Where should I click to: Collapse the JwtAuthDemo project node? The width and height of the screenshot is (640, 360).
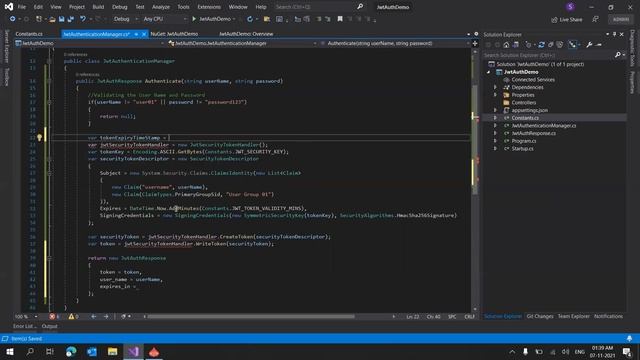(489, 72)
